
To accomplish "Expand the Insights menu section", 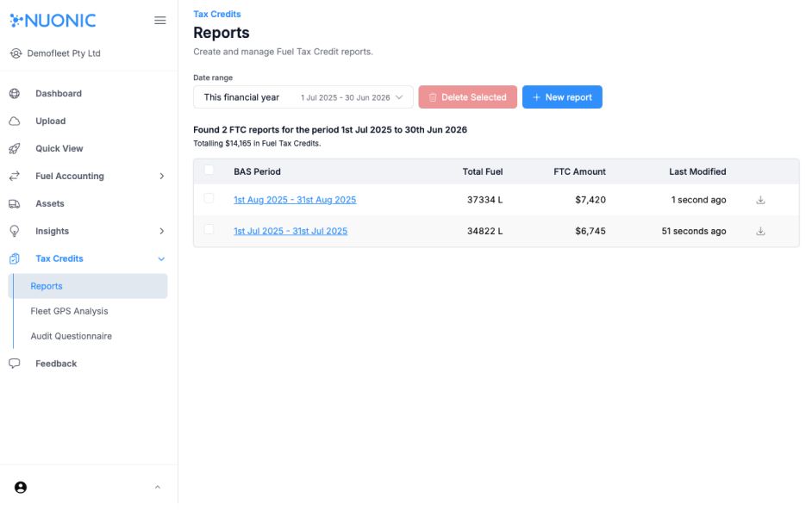I will click(x=161, y=232).
